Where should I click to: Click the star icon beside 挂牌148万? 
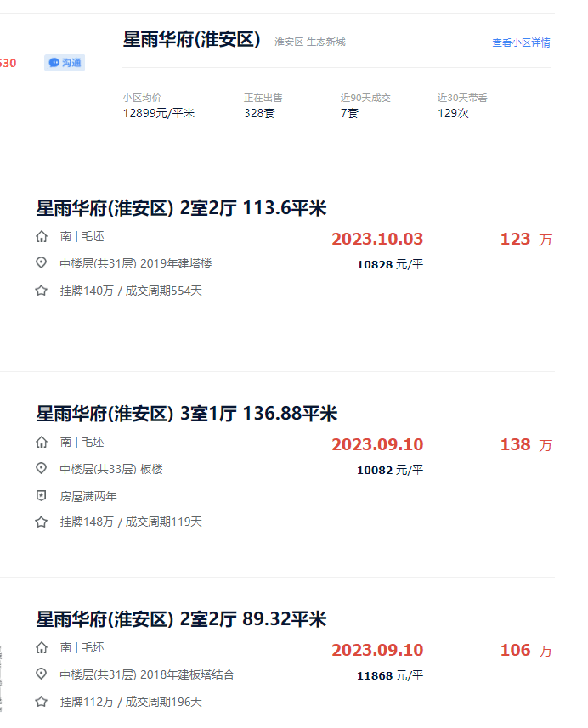pos(42,522)
